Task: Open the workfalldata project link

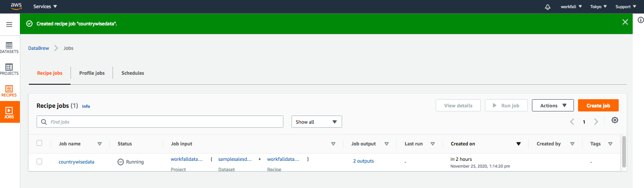Action: tap(186, 159)
